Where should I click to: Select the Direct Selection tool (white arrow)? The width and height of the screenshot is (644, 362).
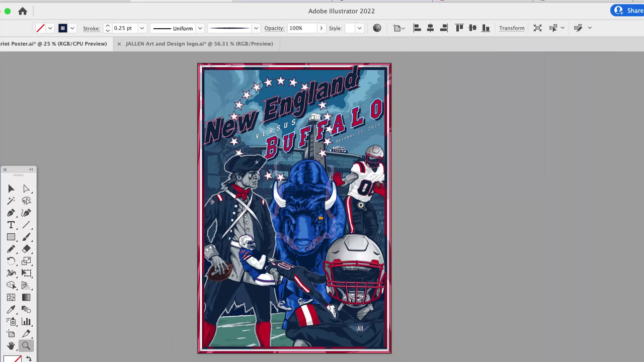(x=27, y=189)
